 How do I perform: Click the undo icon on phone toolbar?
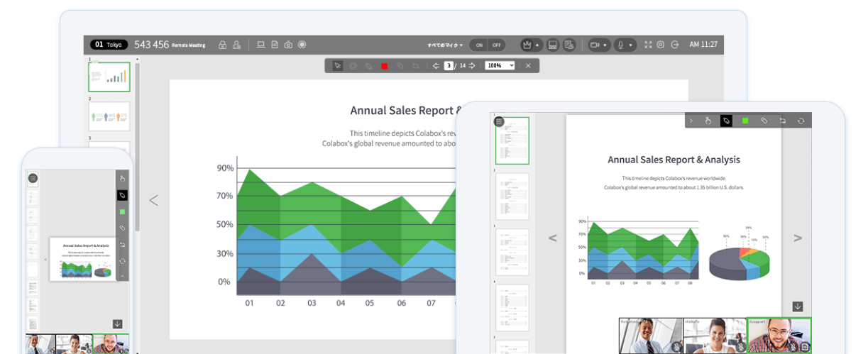pyautogui.click(x=122, y=245)
